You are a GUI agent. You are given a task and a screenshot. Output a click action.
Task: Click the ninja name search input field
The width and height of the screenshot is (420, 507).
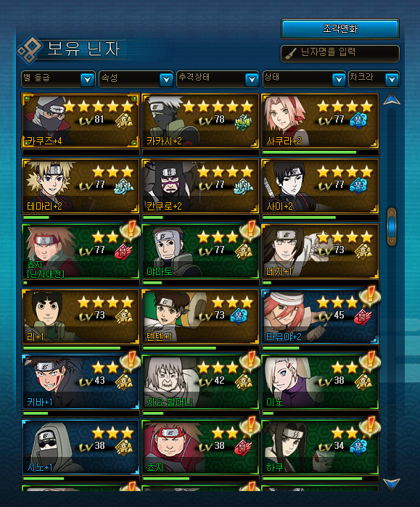pos(340,54)
